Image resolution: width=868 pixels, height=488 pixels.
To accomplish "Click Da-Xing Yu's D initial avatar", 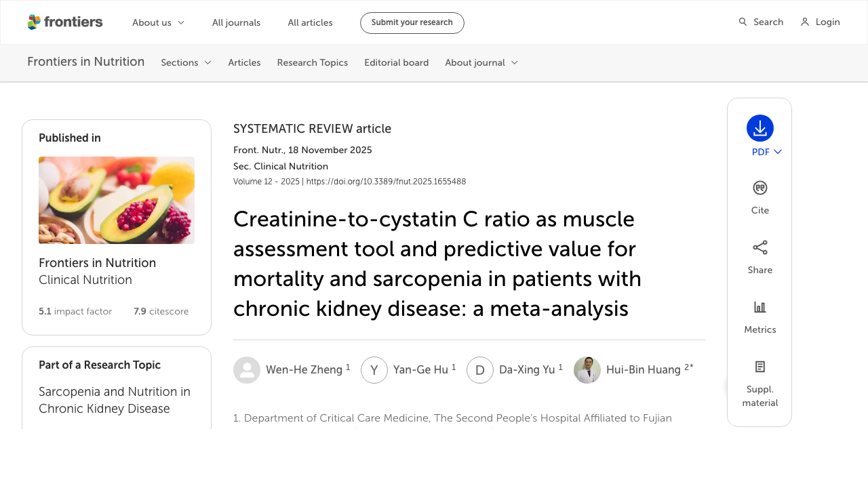I will point(480,370).
